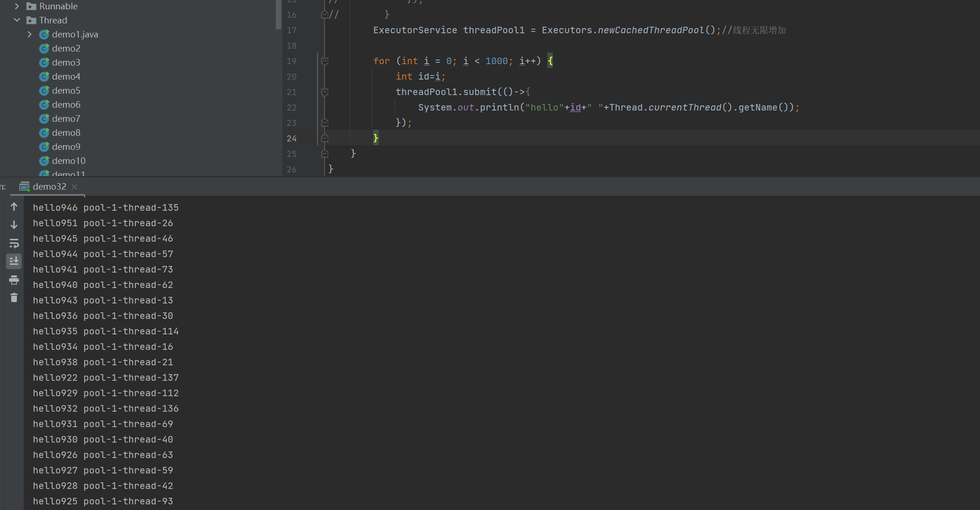Select the demo32 run tab
The width and height of the screenshot is (980, 510).
(x=49, y=186)
